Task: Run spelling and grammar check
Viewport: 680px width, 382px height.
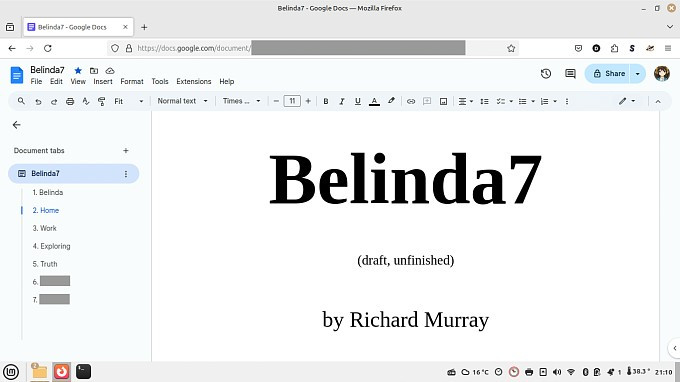Action: [x=86, y=101]
